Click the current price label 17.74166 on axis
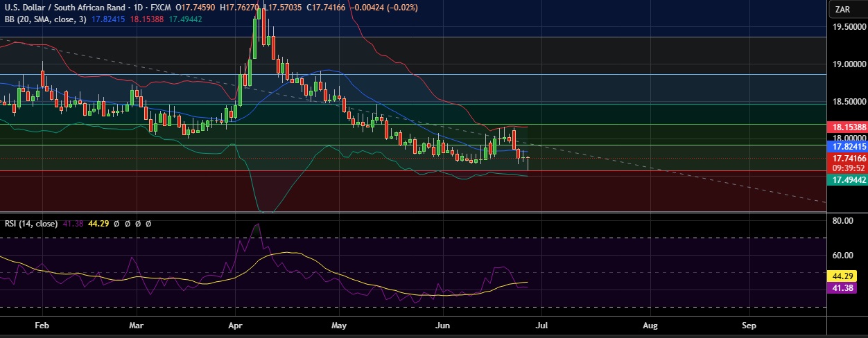The image size is (868, 338). 849,159
